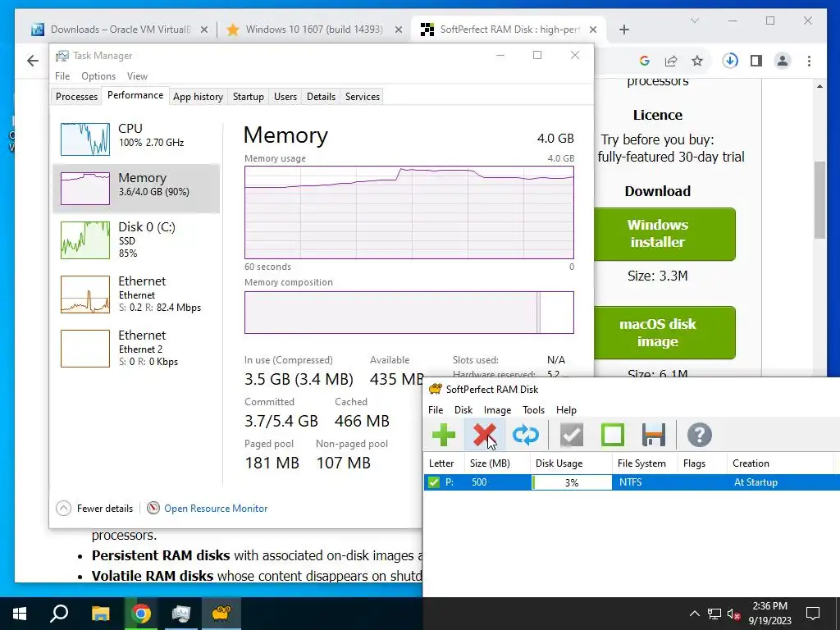Image resolution: width=840 pixels, height=630 pixels.
Task: Click green macOS disk image button
Action: coord(664,333)
